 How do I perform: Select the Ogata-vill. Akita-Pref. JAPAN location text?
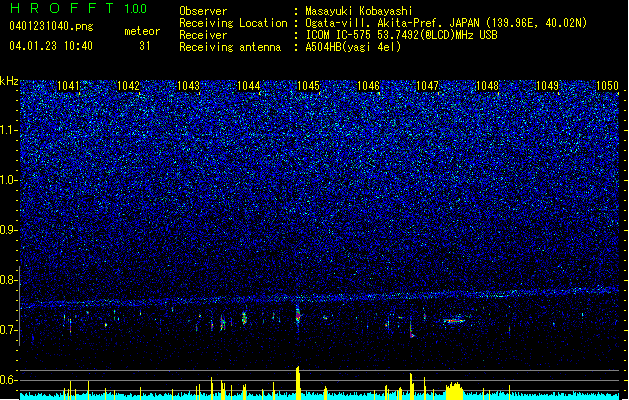click(x=446, y=23)
